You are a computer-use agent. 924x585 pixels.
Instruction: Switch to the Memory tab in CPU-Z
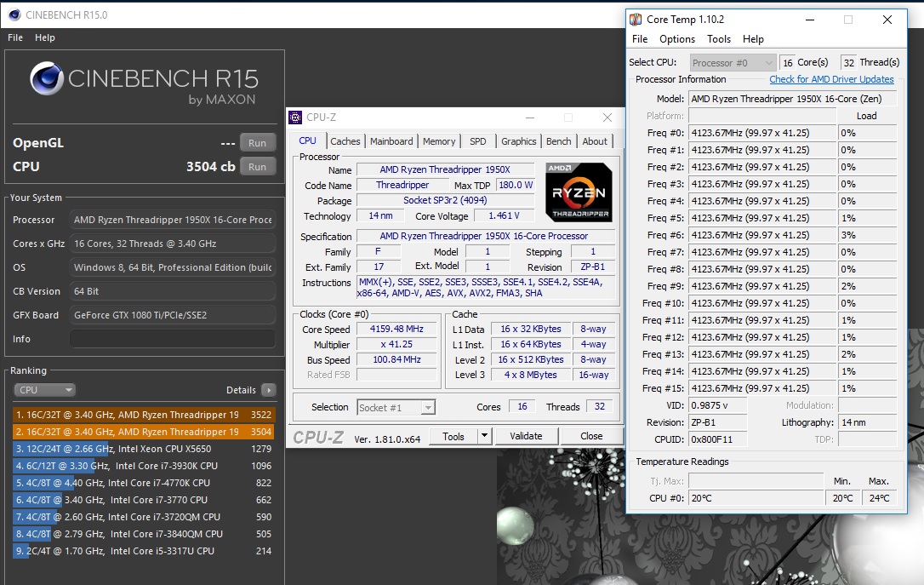439,141
